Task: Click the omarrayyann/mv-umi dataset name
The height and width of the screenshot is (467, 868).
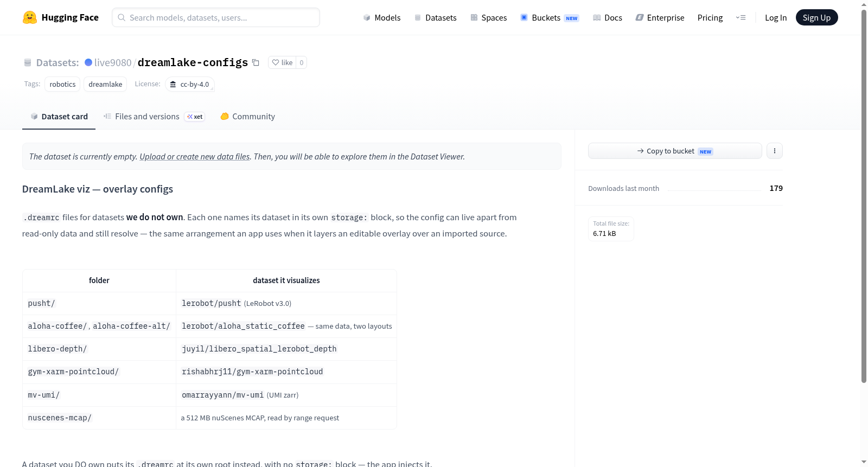Action: point(223,395)
